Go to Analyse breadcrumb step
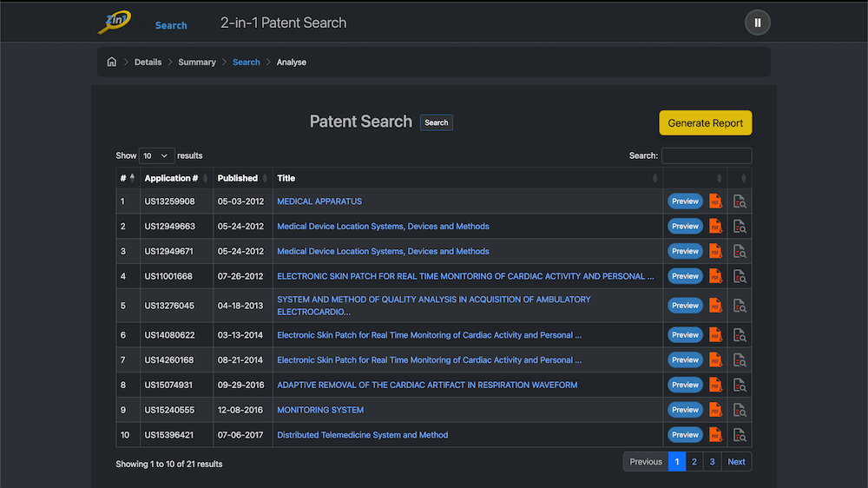 (x=292, y=63)
